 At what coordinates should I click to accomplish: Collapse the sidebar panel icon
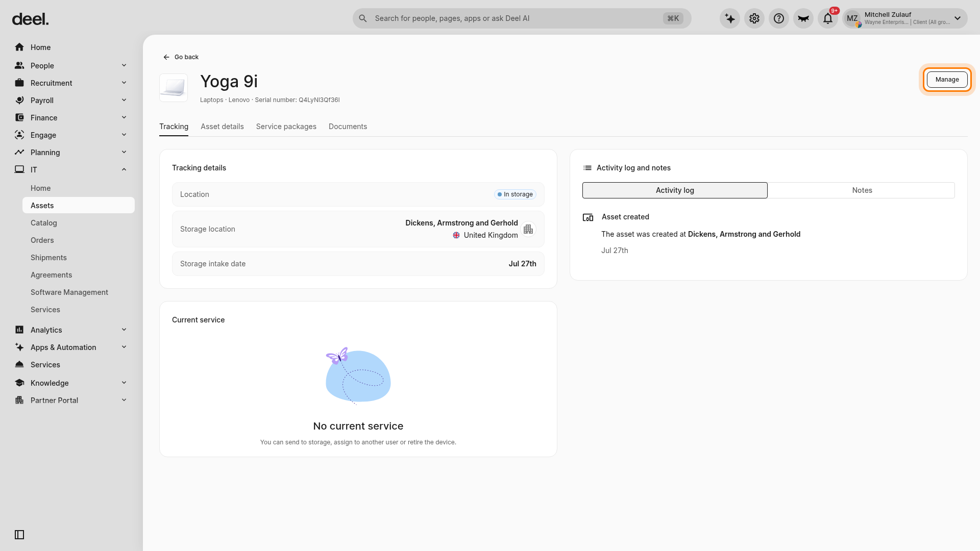pyautogui.click(x=19, y=535)
